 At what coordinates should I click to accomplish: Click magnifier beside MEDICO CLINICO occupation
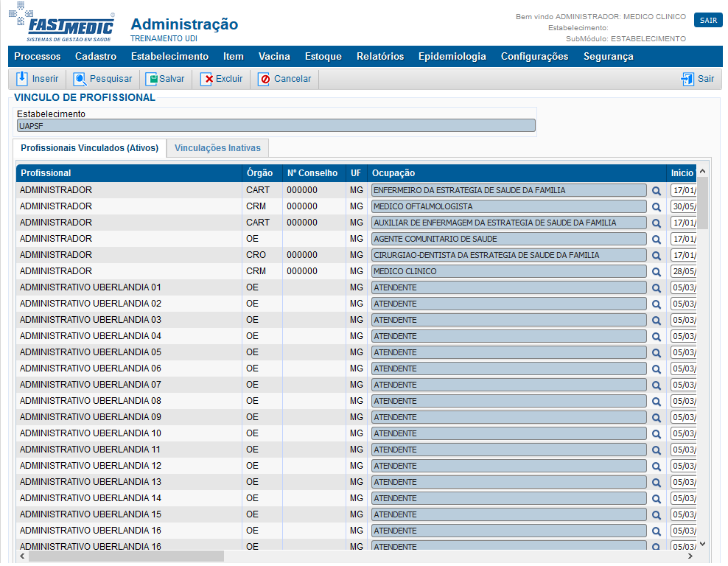[x=656, y=272]
